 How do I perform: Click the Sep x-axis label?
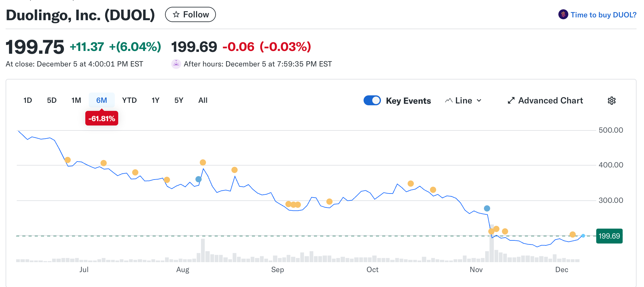[278, 270]
